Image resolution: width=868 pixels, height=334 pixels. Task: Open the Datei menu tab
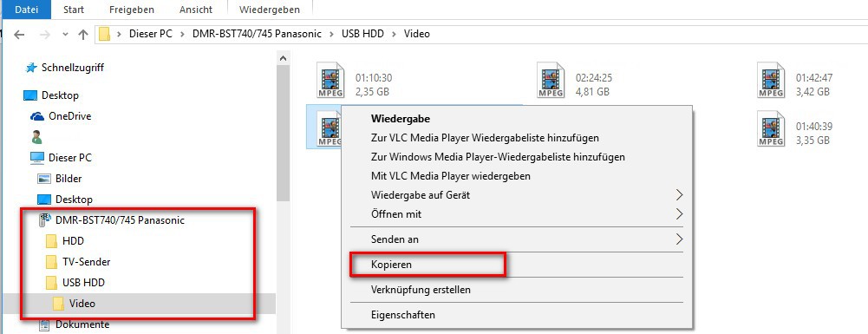[26, 10]
